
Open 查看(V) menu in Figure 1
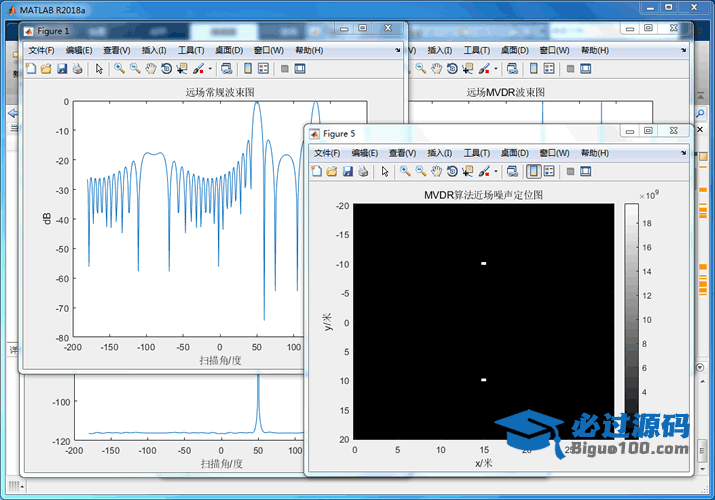117,50
